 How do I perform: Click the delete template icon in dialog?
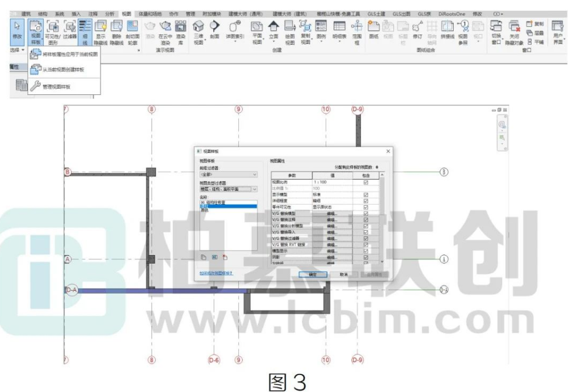(x=225, y=257)
